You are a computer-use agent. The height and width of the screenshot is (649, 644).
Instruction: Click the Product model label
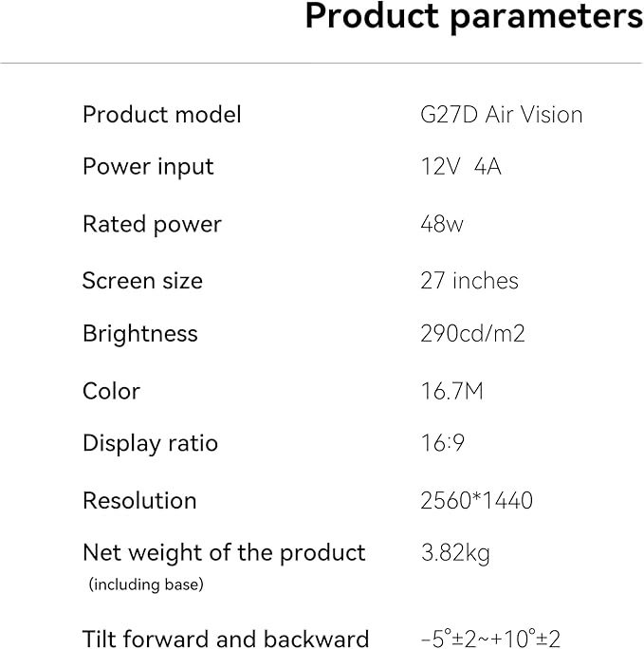coord(162,115)
